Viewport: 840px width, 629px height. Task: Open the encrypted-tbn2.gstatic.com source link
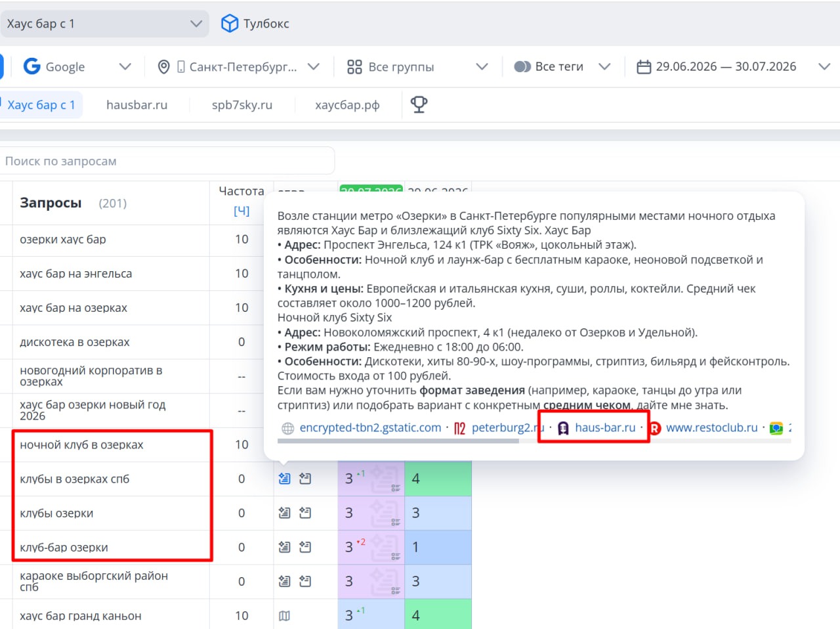tap(370, 428)
